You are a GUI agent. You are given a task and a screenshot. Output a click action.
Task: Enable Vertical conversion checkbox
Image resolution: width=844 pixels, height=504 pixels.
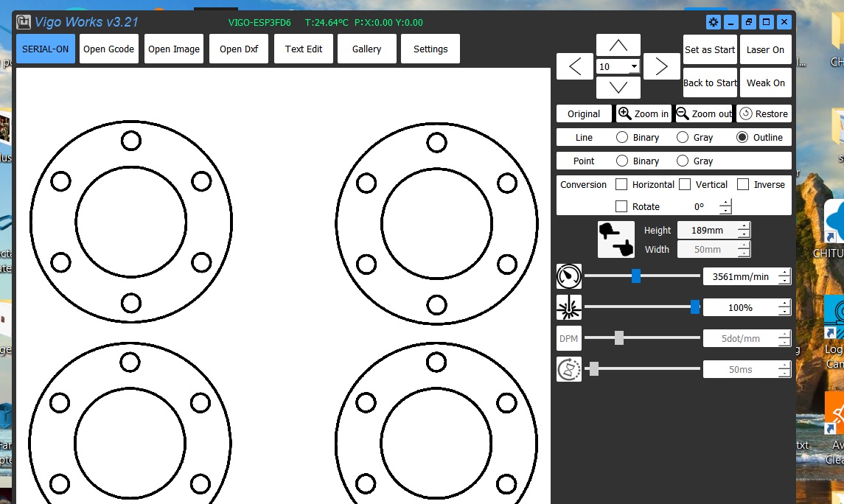pyautogui.click(x=685, y=184)
